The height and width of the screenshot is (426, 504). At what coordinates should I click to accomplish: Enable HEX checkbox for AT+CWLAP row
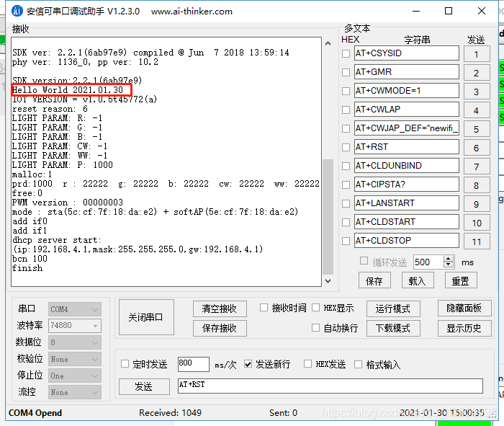click(346, 110)
